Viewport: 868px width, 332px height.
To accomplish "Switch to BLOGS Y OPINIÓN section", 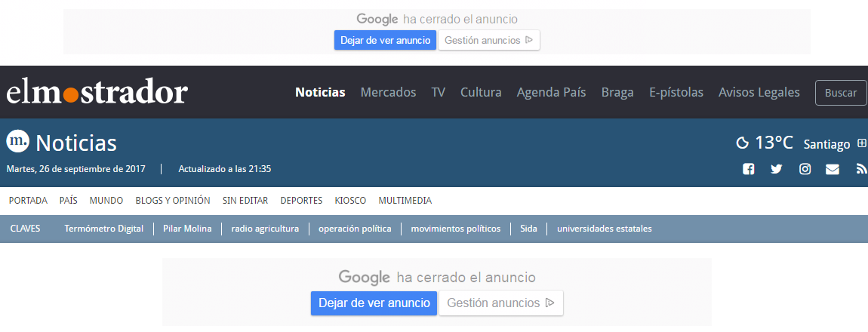I will pos(173,201).
